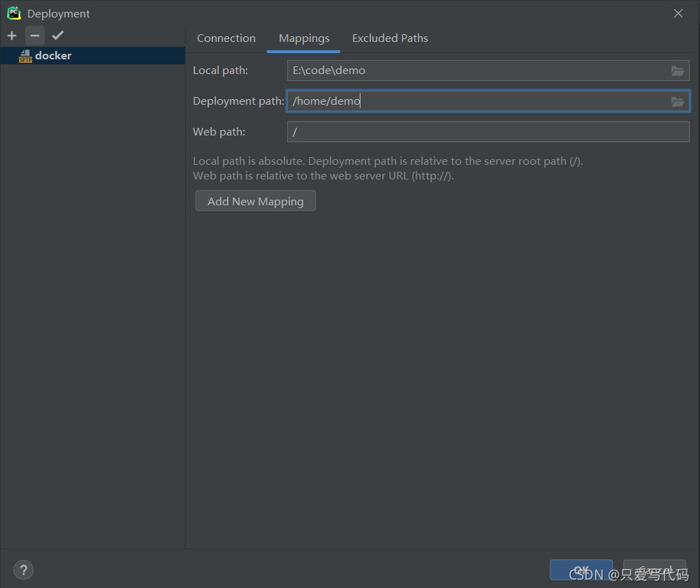This screenshot has width=700, height=588.
Task: Remove the selected server with minus icon
Action: pos(35,36)
